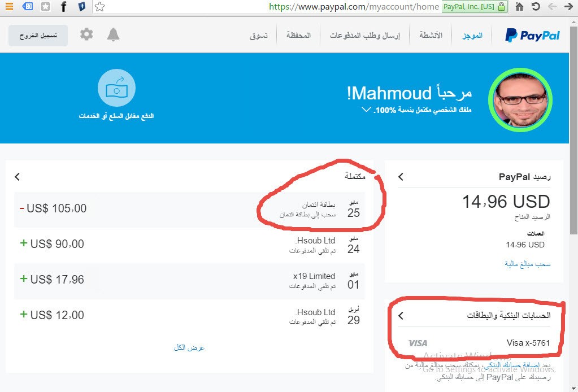Click the browser forward arrow
The height and width of the screenshot is (392, 578).
[x=568, y=6]
